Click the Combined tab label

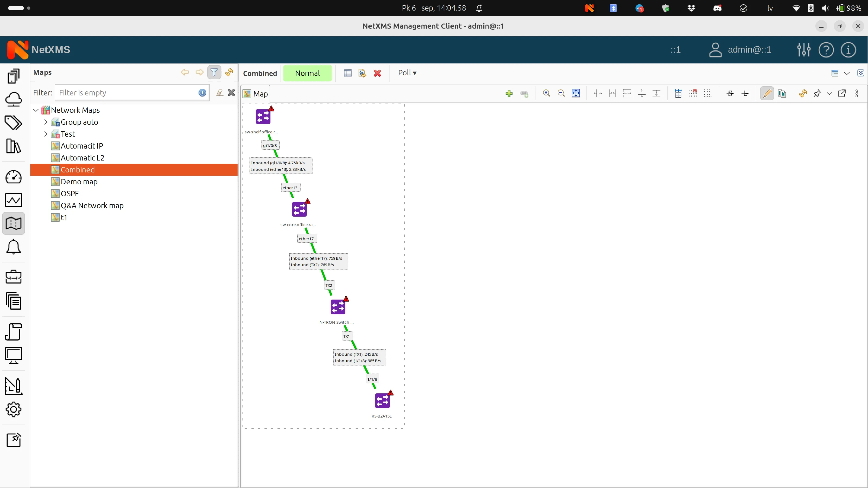click(260, 73)
